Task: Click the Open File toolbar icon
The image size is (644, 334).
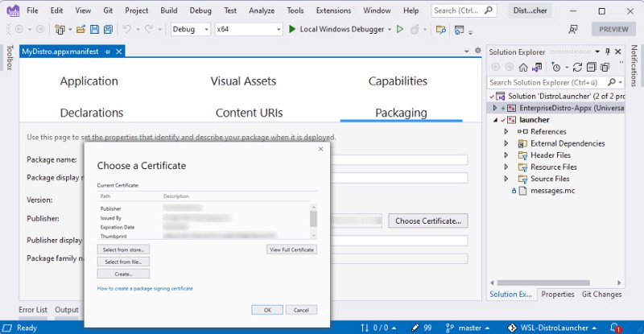Action: click(x=81, y=29)
